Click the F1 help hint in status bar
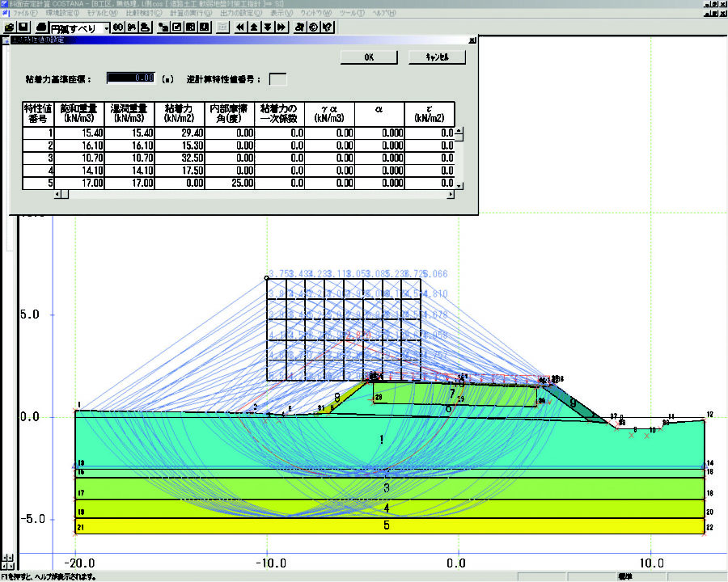The height and width of the screenshot is (582, 728). tap(49, 577)
